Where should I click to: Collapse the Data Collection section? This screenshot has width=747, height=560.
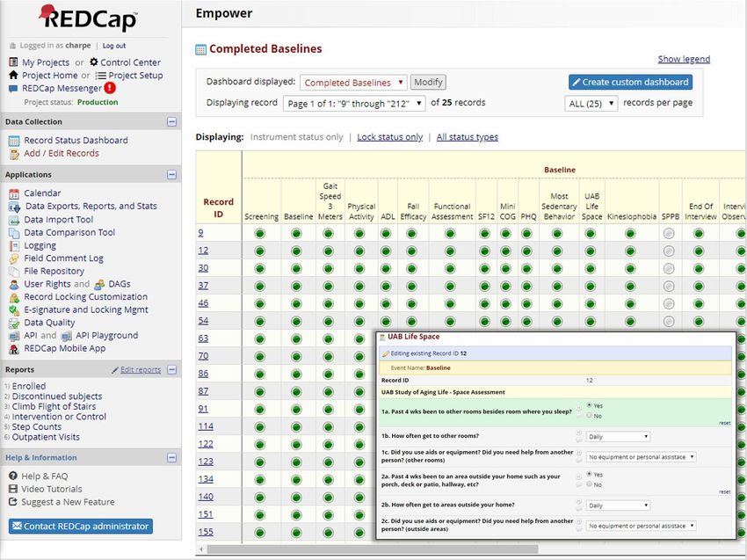point(172,122)
